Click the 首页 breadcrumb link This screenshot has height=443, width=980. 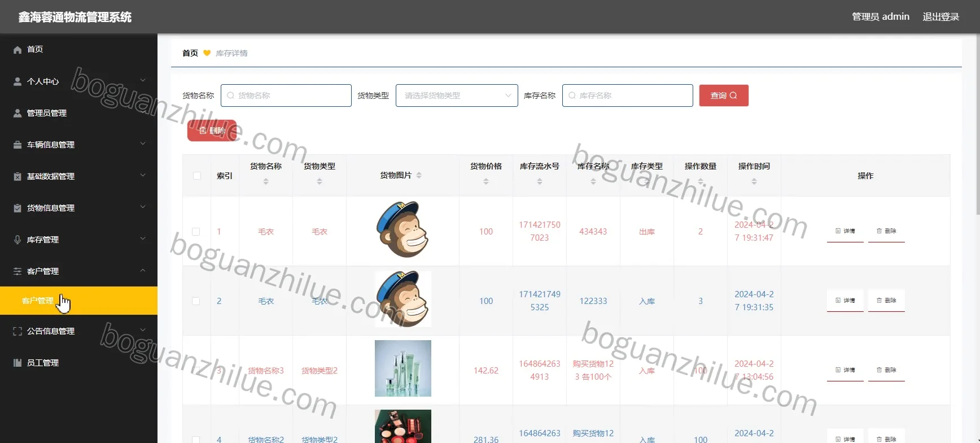point(190,53)
